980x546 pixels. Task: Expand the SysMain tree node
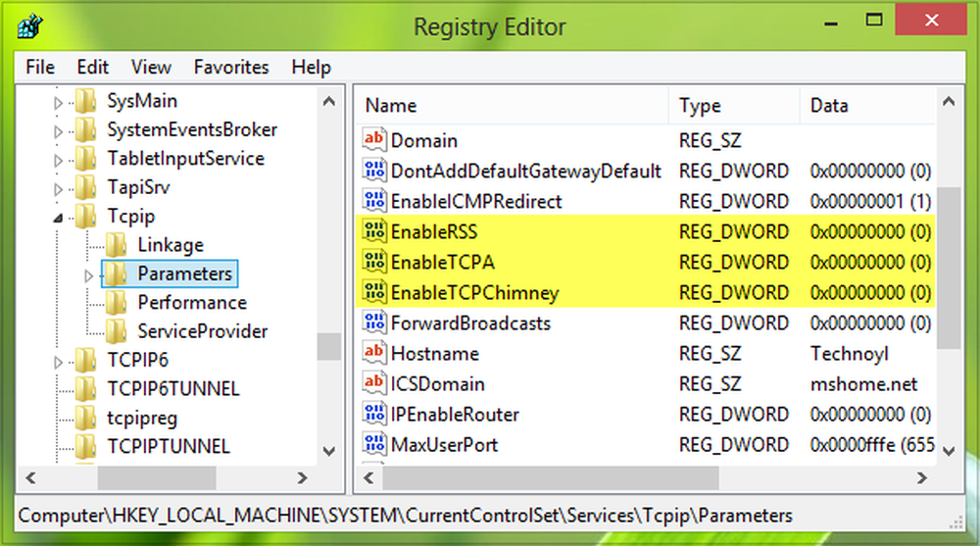58,101
